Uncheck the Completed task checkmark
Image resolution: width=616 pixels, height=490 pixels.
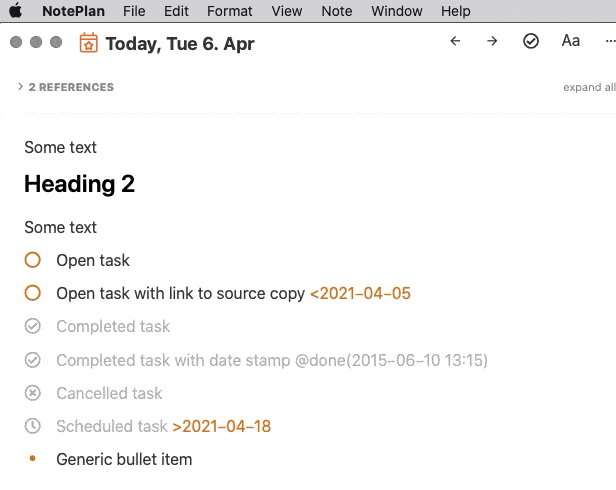[33, 326]
